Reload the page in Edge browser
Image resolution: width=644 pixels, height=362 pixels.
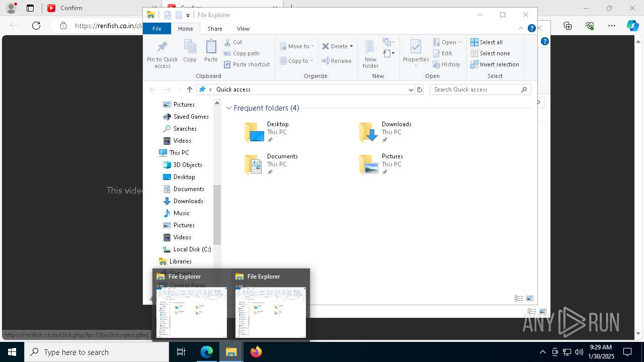tap(36, 26)
